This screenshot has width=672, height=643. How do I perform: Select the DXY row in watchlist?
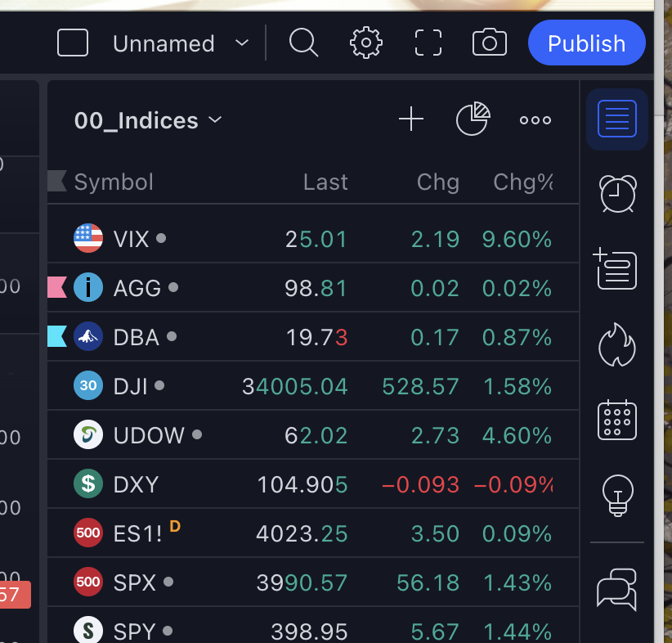click(x=311, y=484)
